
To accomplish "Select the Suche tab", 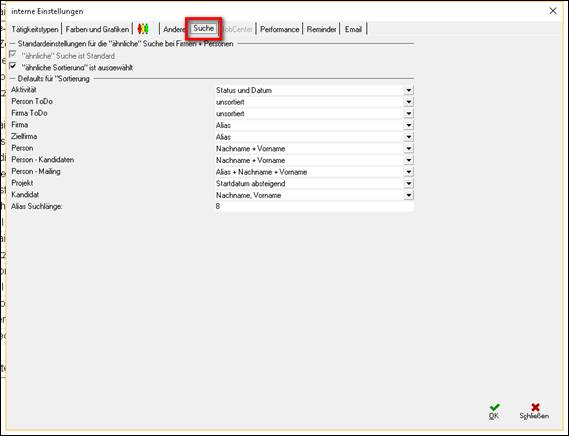I will (204, 28).
